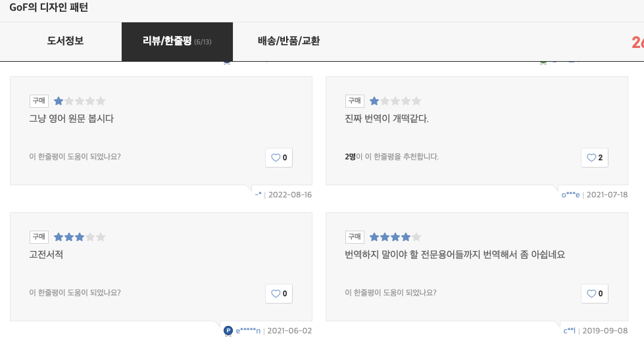Click the 구매 badge on '고전서적' review
Viewport: 644px width, 341px height.
39,237
